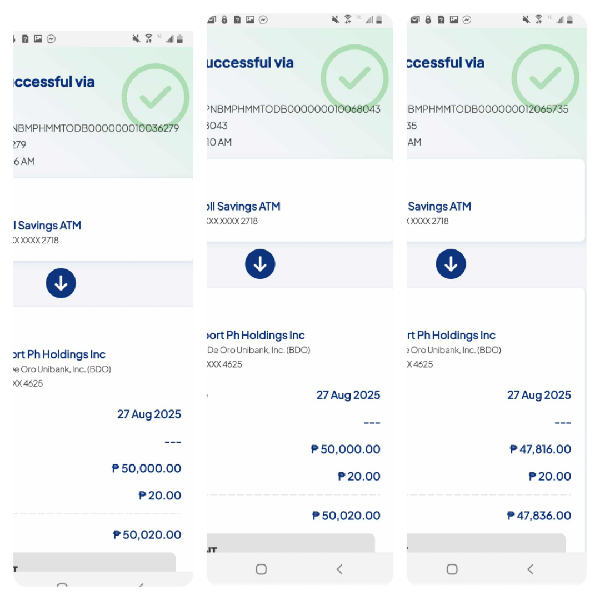Tap Android back arrow under receipt ending 68043

[x=339, y=569]
